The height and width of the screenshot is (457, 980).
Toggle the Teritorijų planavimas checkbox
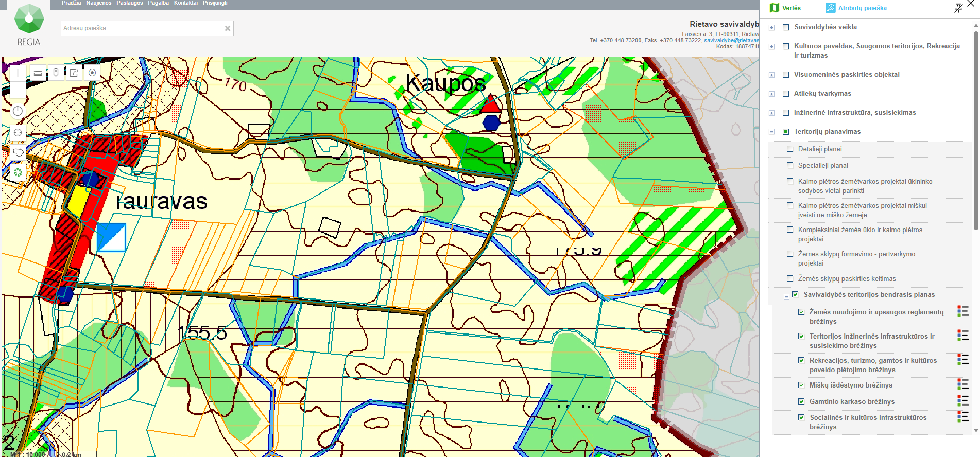[786, 132]
